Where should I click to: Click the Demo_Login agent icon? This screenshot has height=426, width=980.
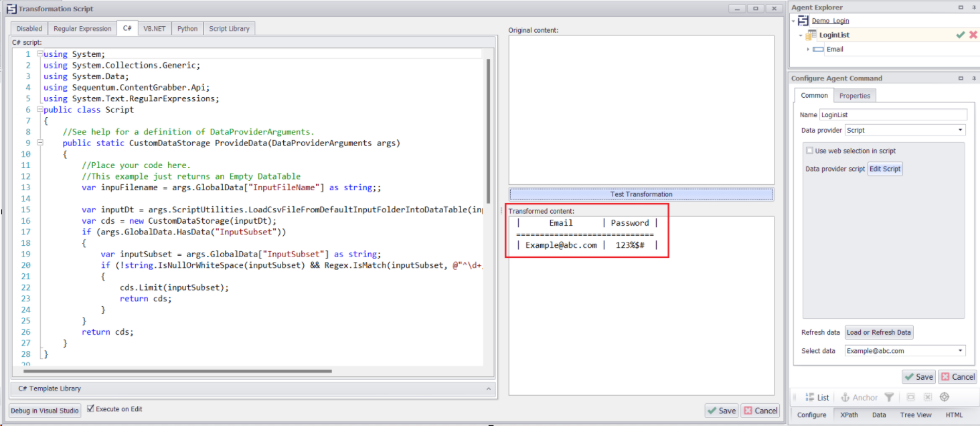[803, 20]
